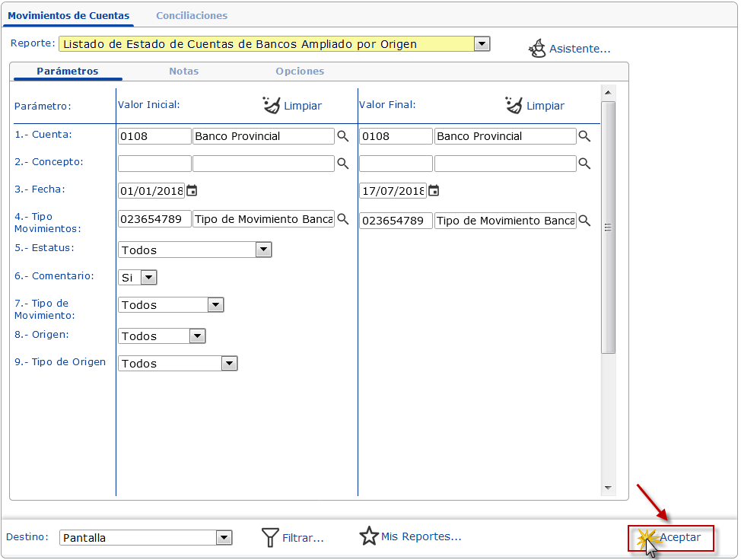This screenshot has width=741, height=560.
Task: Open the Comentario Si dropdown
Action: tap(148, 278)
